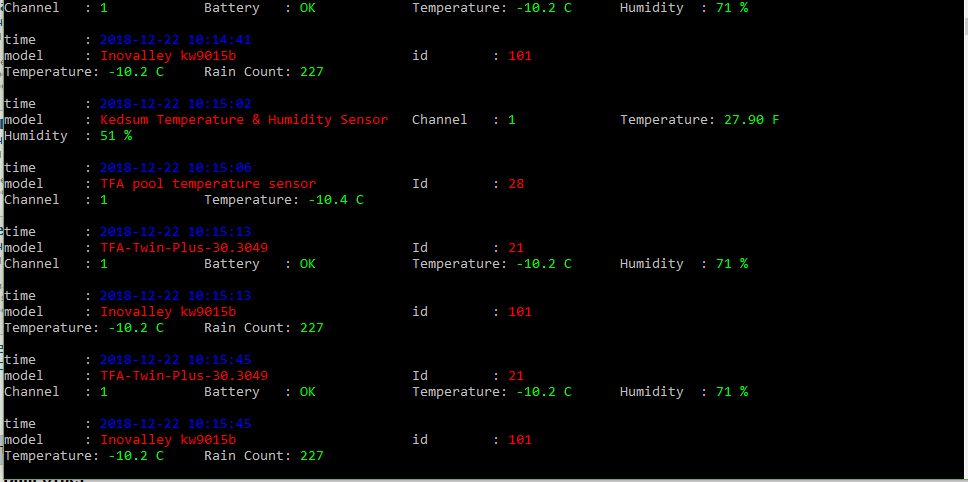The image size is (968, 482).
Task: Select humidity 71 % in the 10:15:13 entry
Action: coord(732,264)
